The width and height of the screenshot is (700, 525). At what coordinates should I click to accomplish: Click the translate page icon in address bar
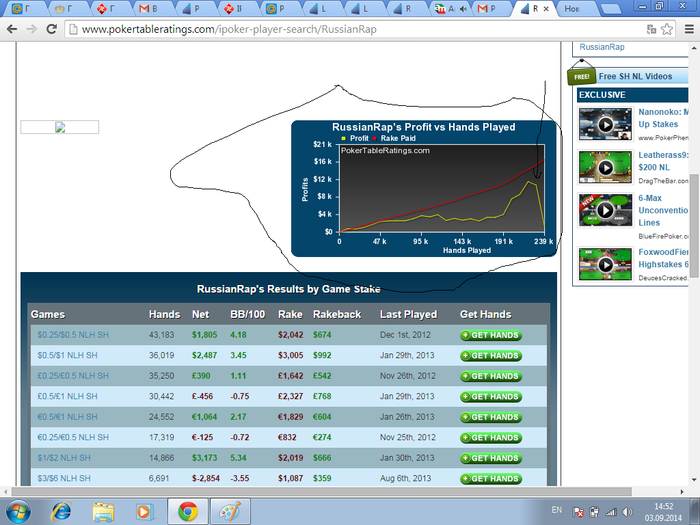coord(651,29)
